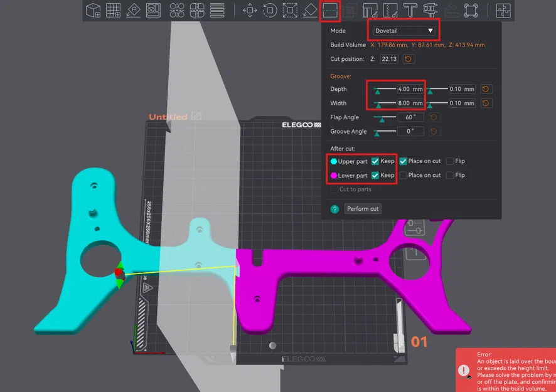Screen dimensions: 556x392
Task: Reset the groove Depth values
Action: 486,89
